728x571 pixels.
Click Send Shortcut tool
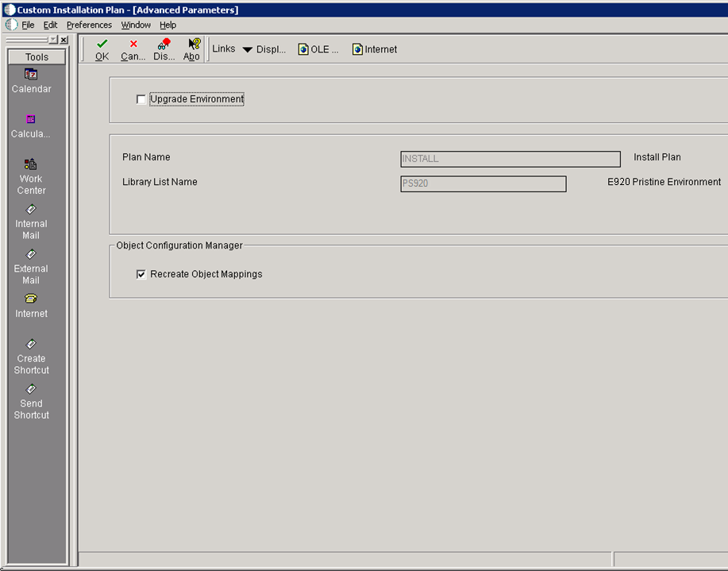coord(31,402)
